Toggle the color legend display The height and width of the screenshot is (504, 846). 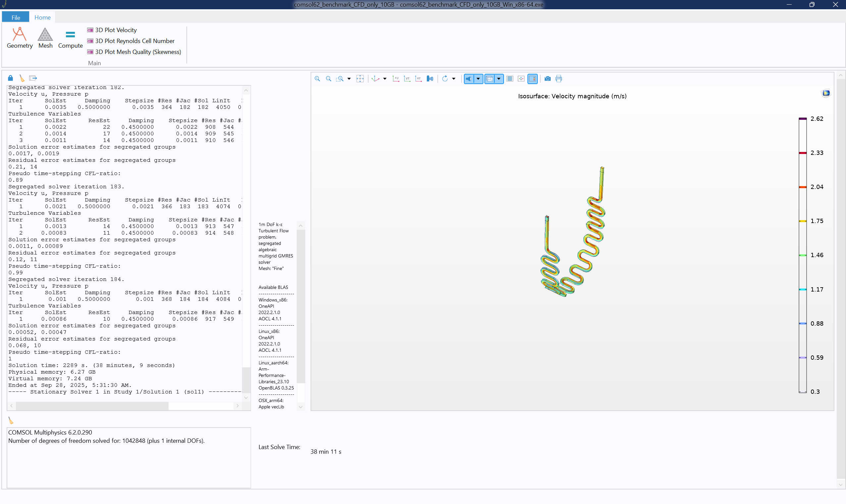click(532, 79)
